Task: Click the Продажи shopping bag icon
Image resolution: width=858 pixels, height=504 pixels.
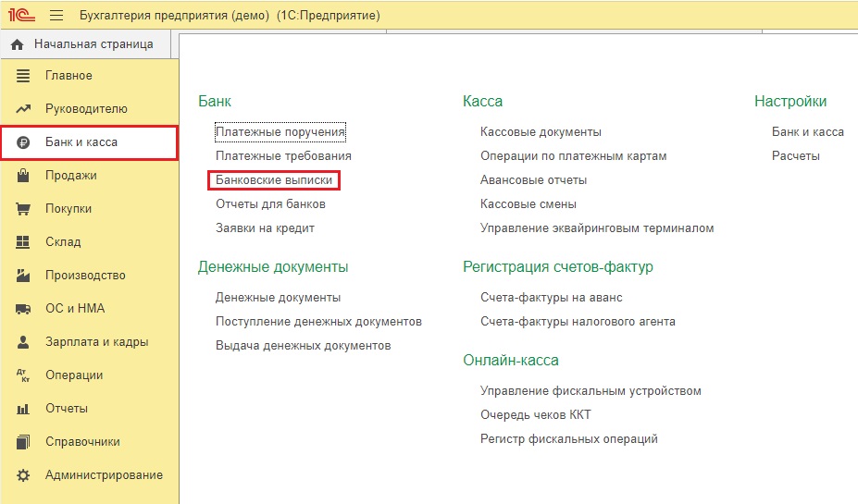Action: pyautogui.click(x=24, y=176)
